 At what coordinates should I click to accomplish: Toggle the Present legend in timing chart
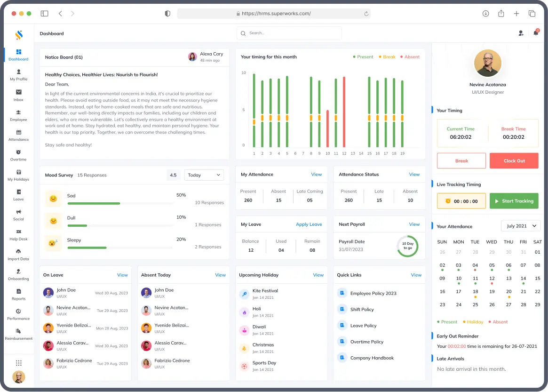coord(363,57)
